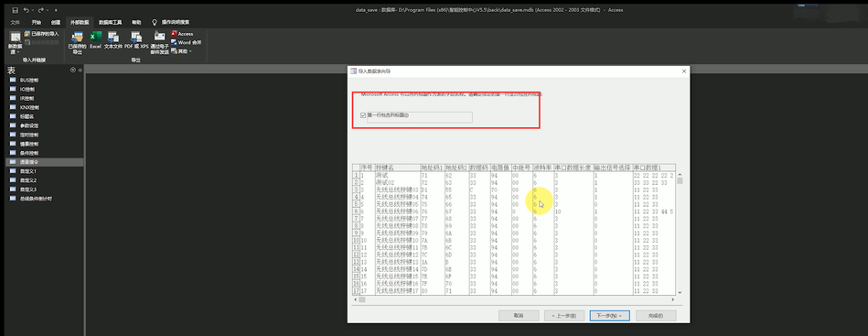The image size is (868, 336).
Task: Toggle the 第一行包含列标题 checkbox
Action: (x=363, y=115)
